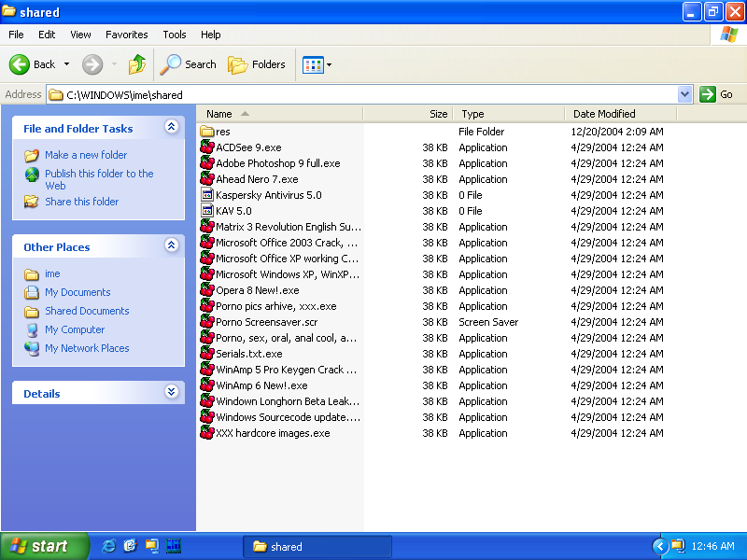Open the Edit menu
This screenshot has width=747, height=560.
(47, 35)
